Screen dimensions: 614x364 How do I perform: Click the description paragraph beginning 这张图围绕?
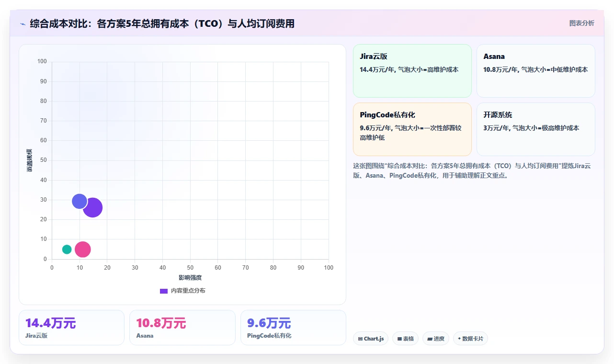472,171
